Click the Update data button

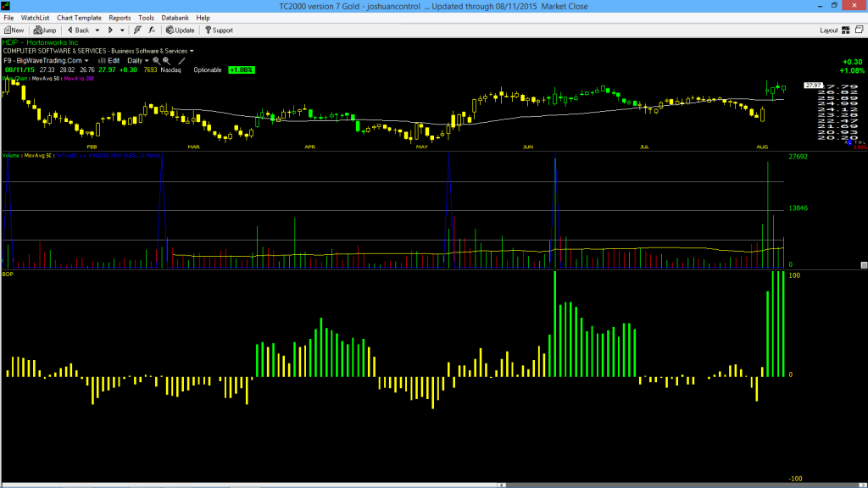(181, 30)
